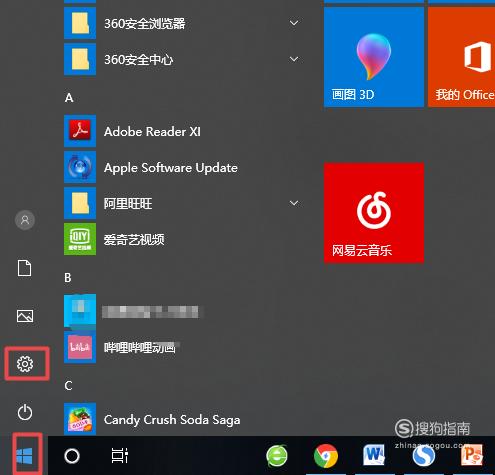Image resolution: width=495 pixels, height=475 pixels.
Task: Open Adobe Reader XI text entry
Action: [x=152, y=131]
